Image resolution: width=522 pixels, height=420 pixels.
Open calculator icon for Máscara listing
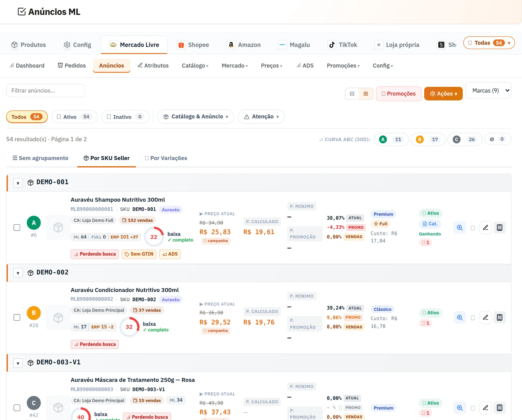click(x=500, y=408)
